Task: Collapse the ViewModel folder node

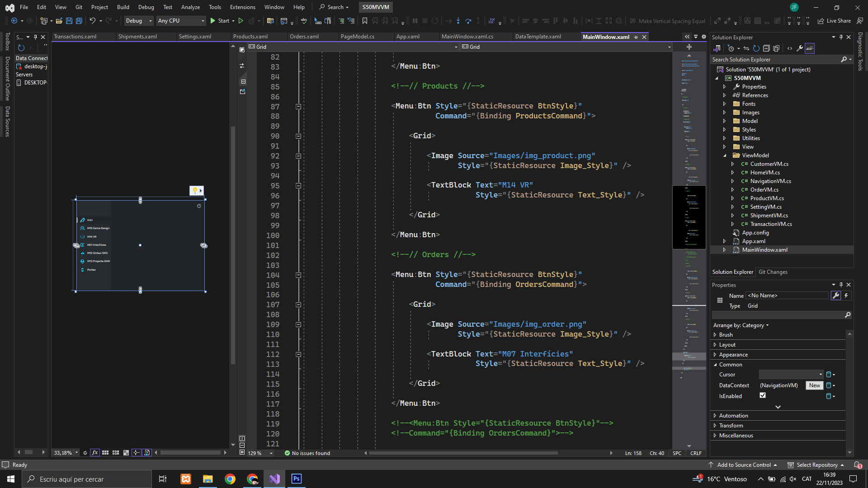Action: (725, 155)
